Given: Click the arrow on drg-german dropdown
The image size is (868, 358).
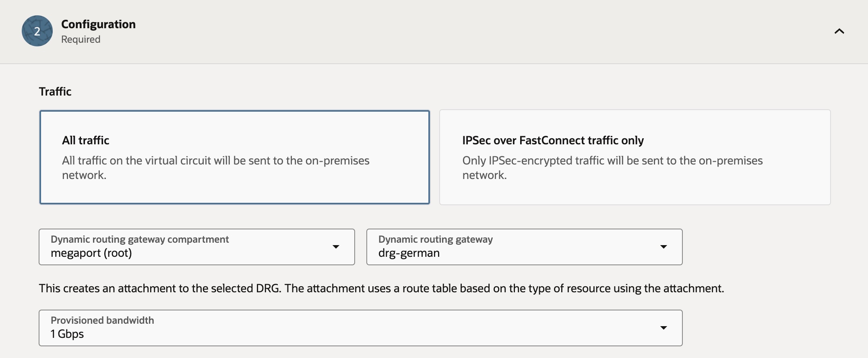Looking at the screenshot, I should [663, 247].
